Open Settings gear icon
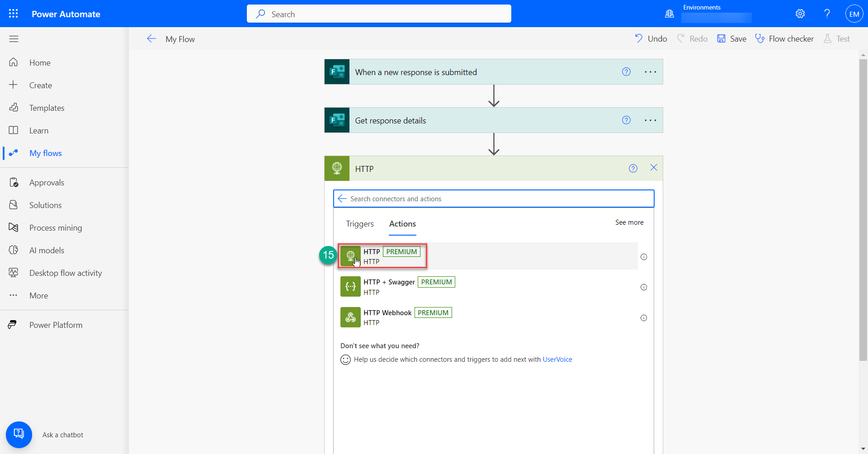 tap(800, 14)
